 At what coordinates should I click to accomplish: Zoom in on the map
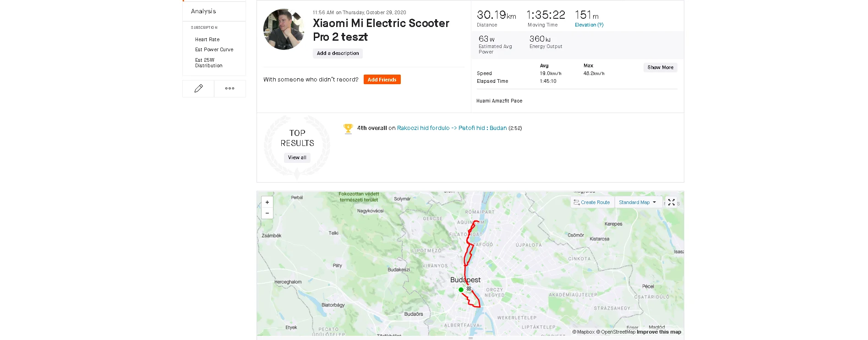coord(267,202)
